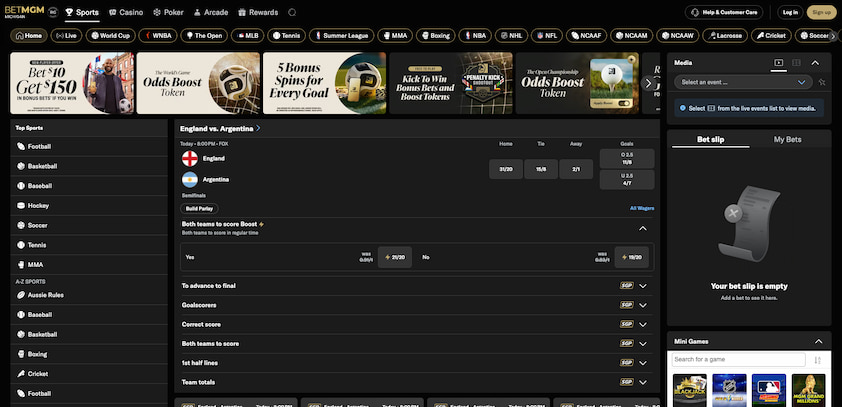
Task: Switch to the stats panel icon in Media
Action: (x=796, y=63)
